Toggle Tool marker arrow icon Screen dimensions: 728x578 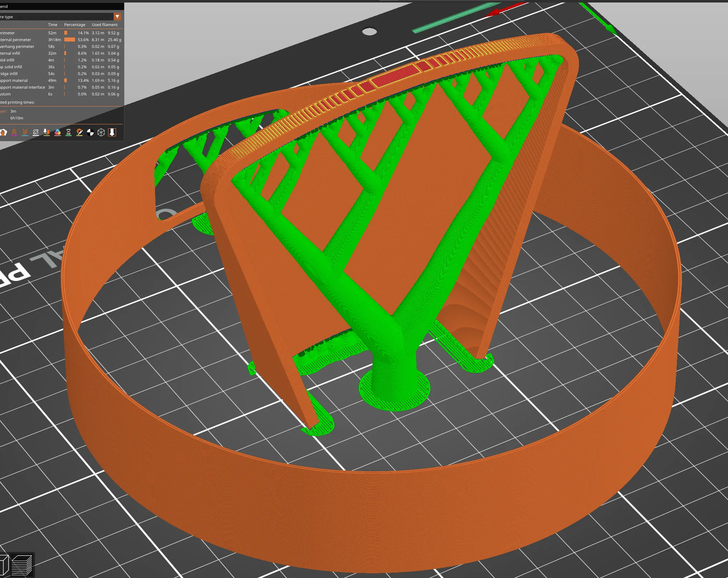pos(112,133)
